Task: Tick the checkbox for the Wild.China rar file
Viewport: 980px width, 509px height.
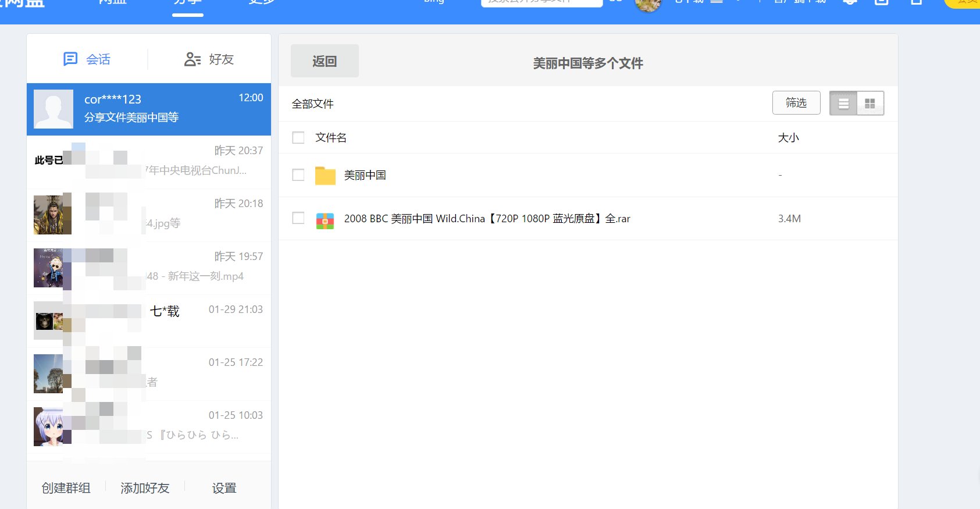Action: (x=298, y=218)
